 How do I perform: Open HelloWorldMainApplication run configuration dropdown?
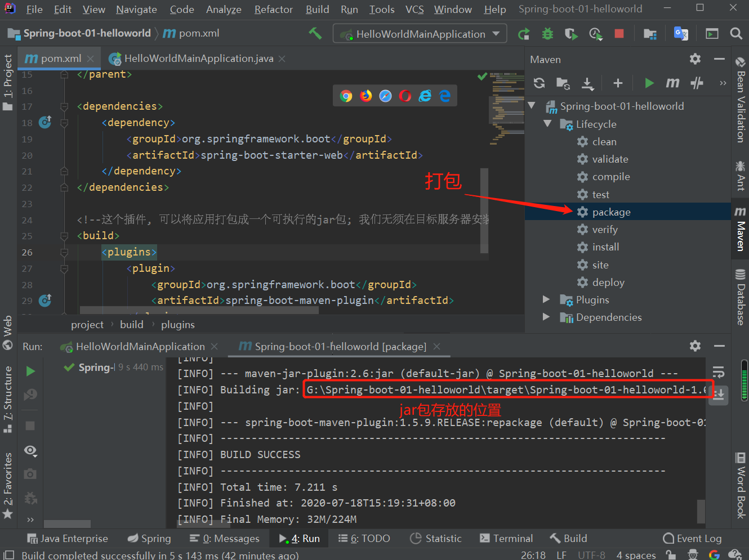click(420, 34)
